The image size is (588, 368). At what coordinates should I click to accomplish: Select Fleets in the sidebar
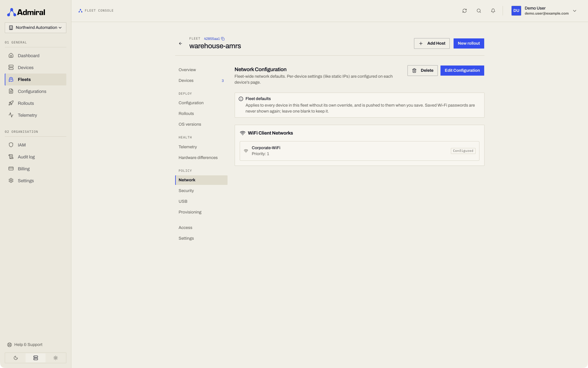pyautogui.click(x=36, y=79)
